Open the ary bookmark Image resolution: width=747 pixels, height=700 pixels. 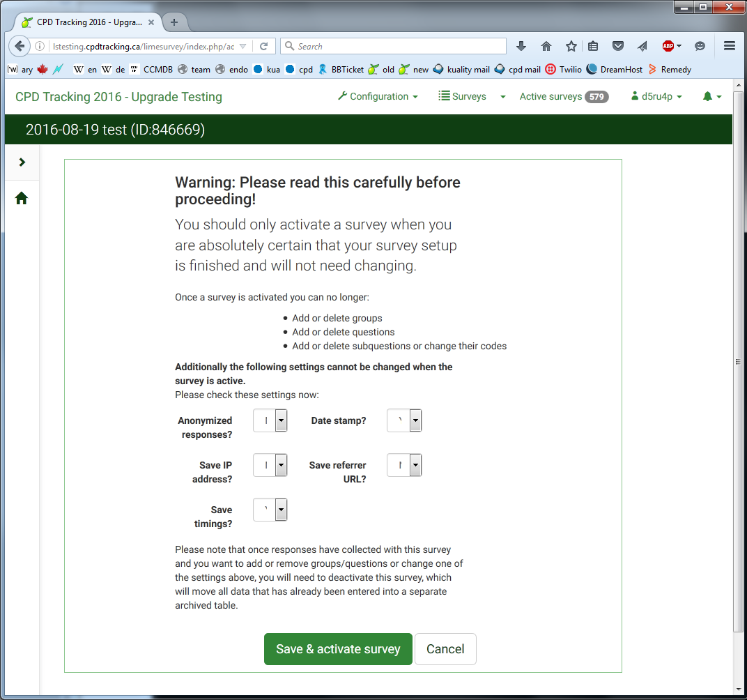tap(20, 70)
